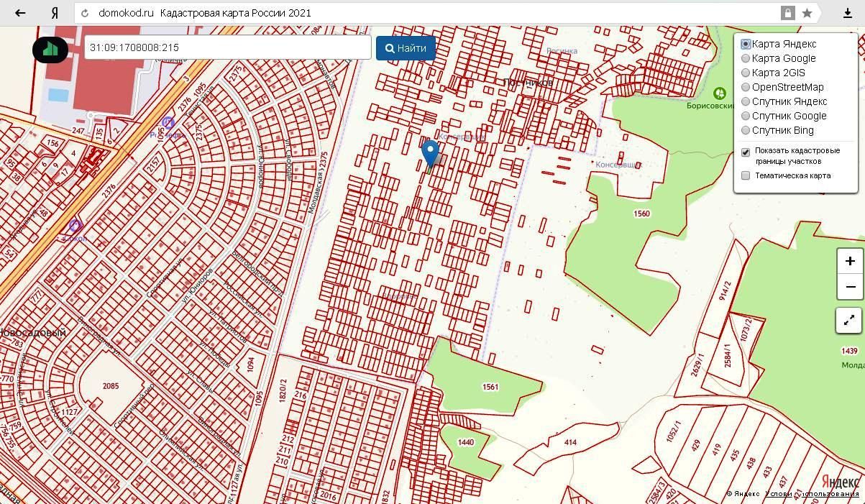The height and width of the screenshot is (504, 865).
Task: Click parcel labeled 1560
Action: click(x=641, y=214)
